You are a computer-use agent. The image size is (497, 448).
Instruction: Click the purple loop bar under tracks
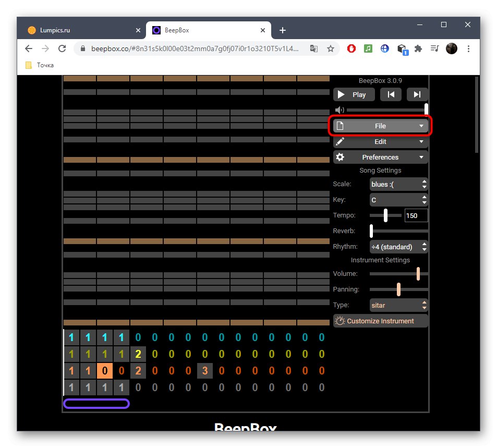coord(96,404)
